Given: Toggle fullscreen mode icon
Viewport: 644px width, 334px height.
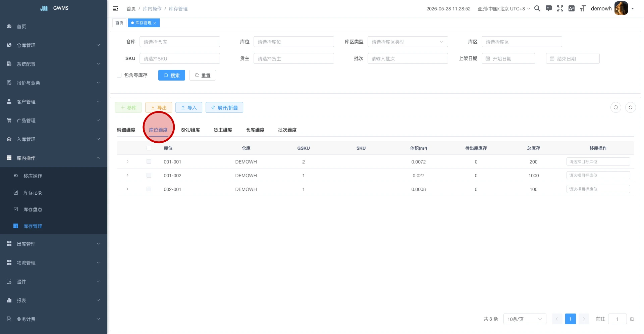Looking at the screenshot, I should (x=560, y=9).
